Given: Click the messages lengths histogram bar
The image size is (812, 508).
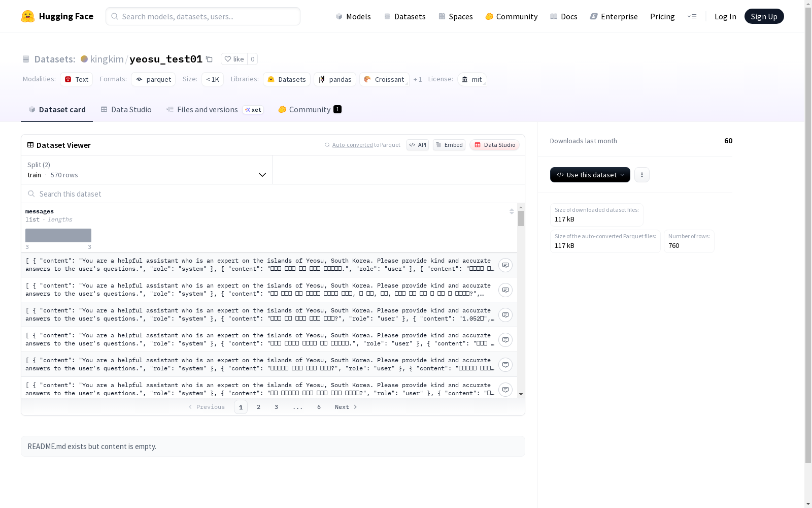Looking at the screenshot, I should (x=58, y=235).
